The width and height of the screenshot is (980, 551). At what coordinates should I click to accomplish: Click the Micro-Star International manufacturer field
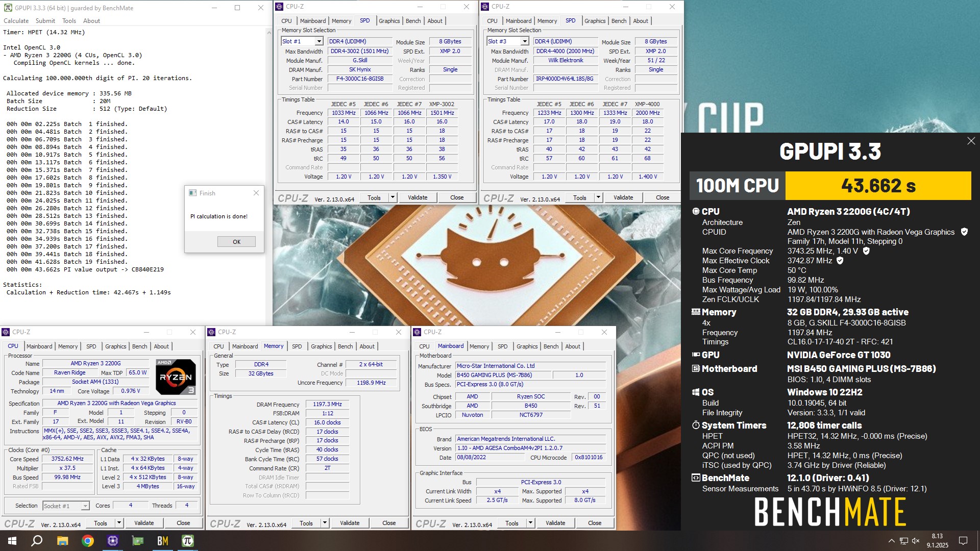[x=530, y=366]
